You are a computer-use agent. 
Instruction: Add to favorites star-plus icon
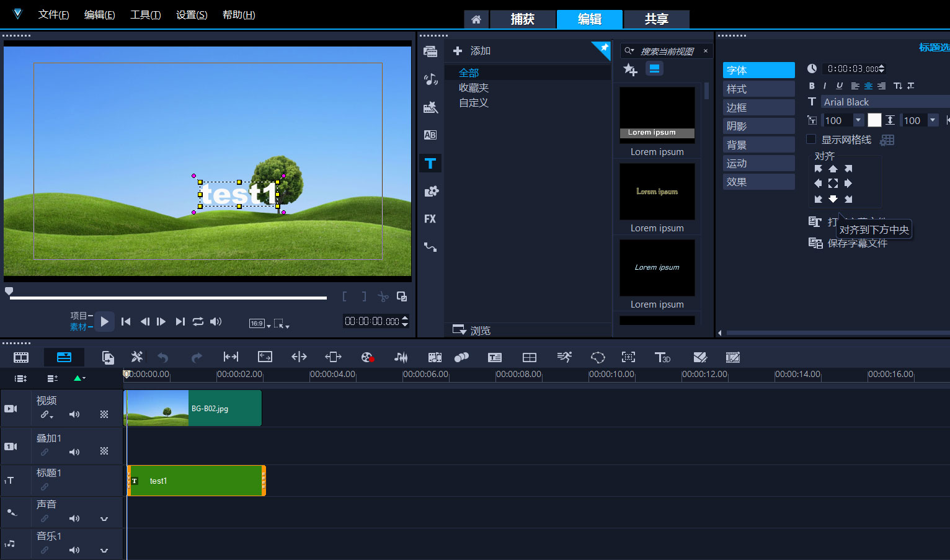[630, 69]
